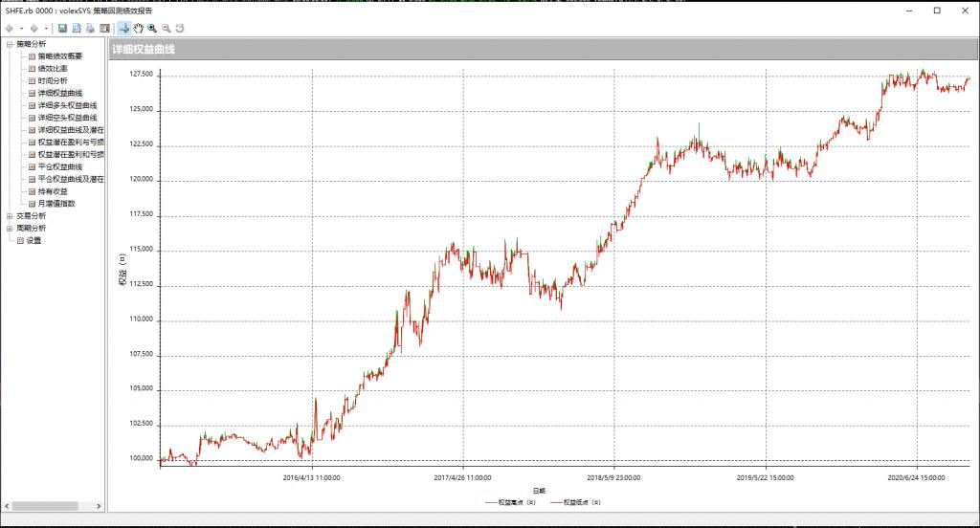Image resolution: width=980 pixels, height=528 pixels.
Task: Click the toolbar icon right of the printer
Action: coord(104,28)
